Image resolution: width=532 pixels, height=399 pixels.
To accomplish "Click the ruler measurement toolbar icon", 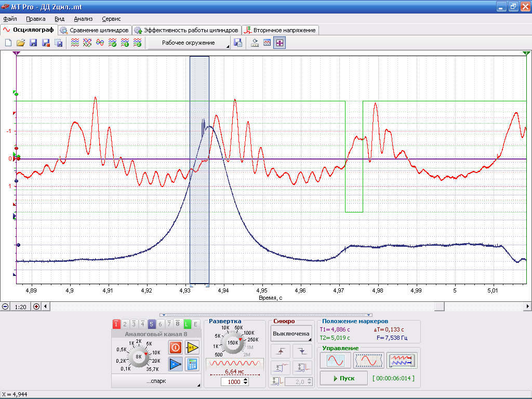I will coord(255,43).
